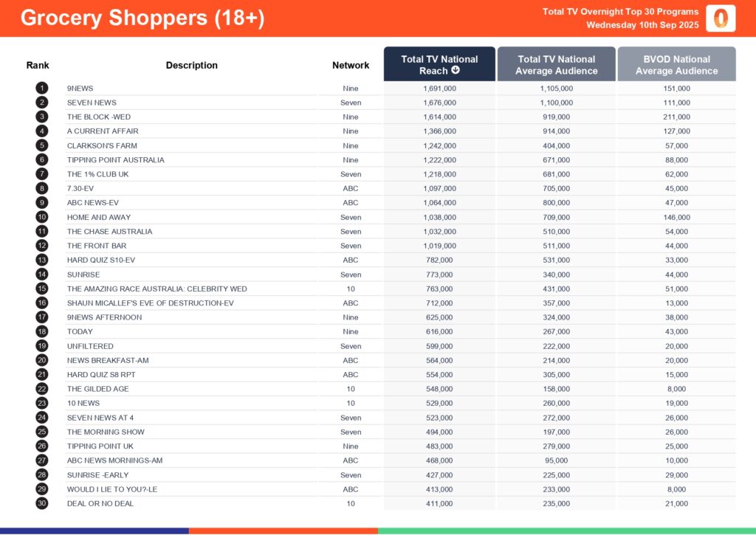
Task: Click the rank 22 circle badge
Action: click(x=41, y=389)
